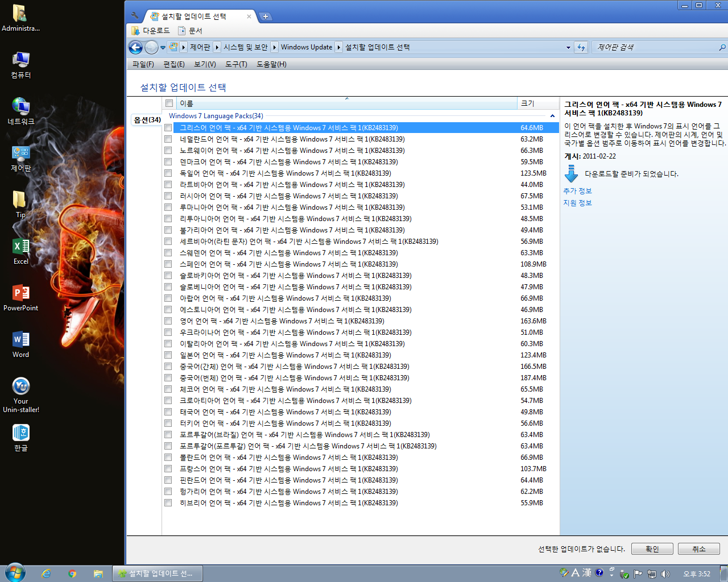Check the 영어 language pack checkbox

[168, 321]
